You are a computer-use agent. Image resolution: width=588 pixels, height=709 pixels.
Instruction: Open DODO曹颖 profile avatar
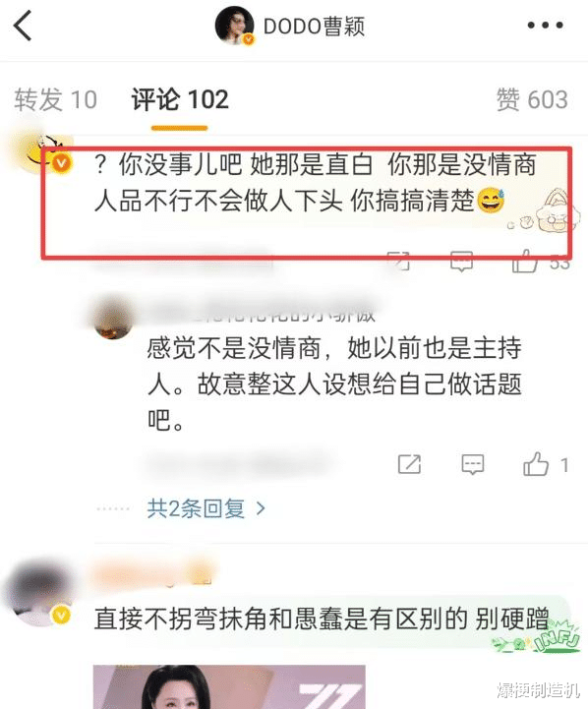pyautogui.click(x=235, y=26)
